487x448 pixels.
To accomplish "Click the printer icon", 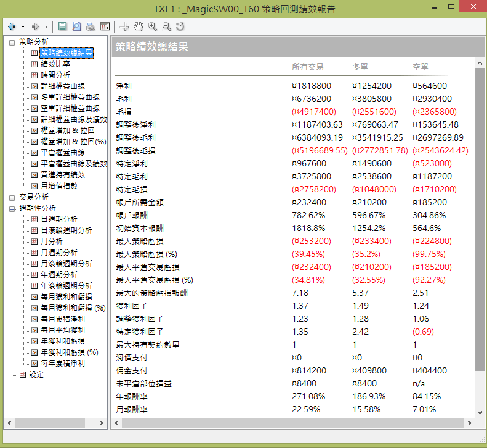I will (x=91, y=26).
